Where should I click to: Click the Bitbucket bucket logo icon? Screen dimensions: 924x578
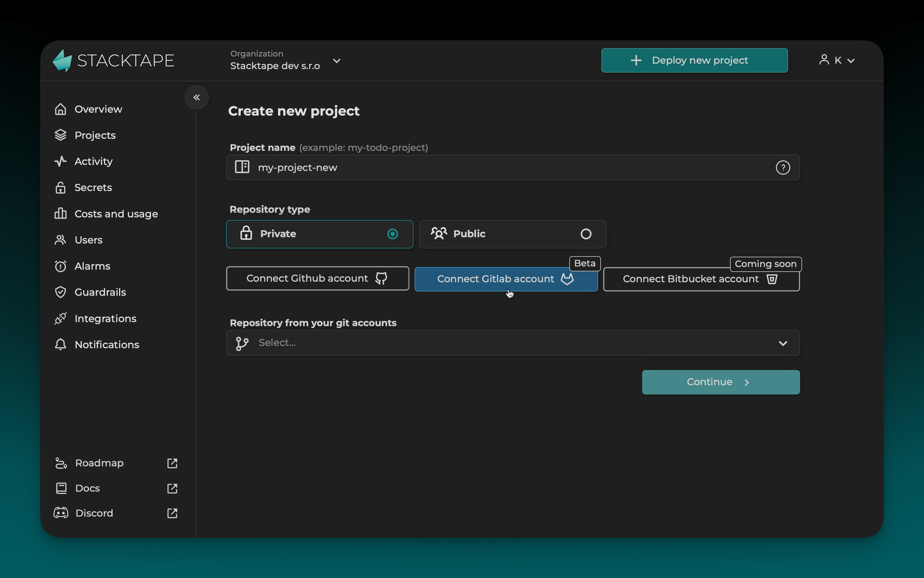pos(772,279)
